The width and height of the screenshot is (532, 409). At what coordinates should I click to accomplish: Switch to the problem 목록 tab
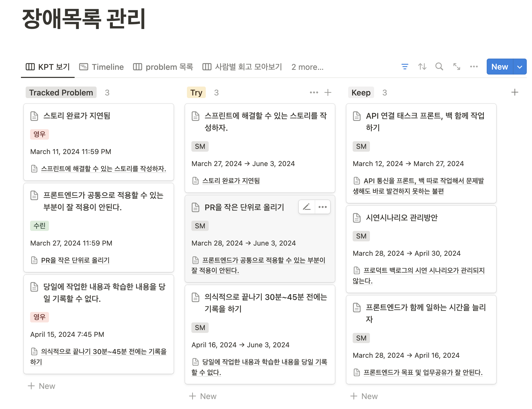tap(163, 67)
